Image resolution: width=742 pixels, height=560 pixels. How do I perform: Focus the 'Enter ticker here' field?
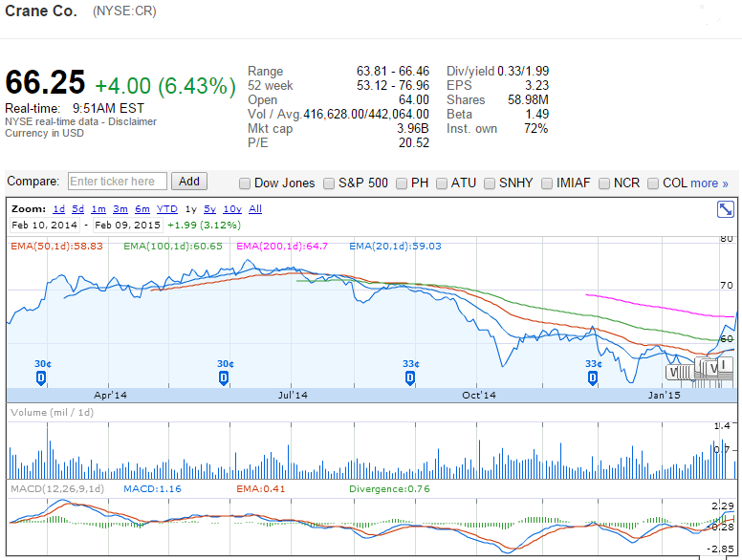point(118,182)
